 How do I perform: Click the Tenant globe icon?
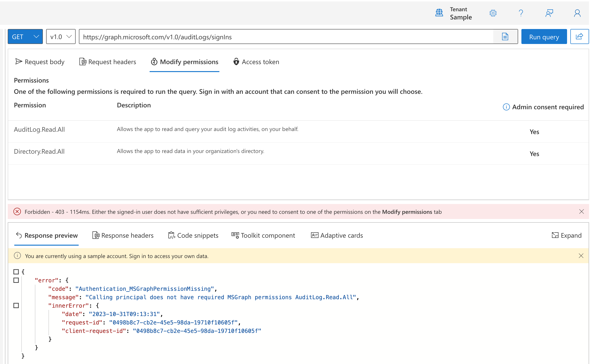point(439,13)
